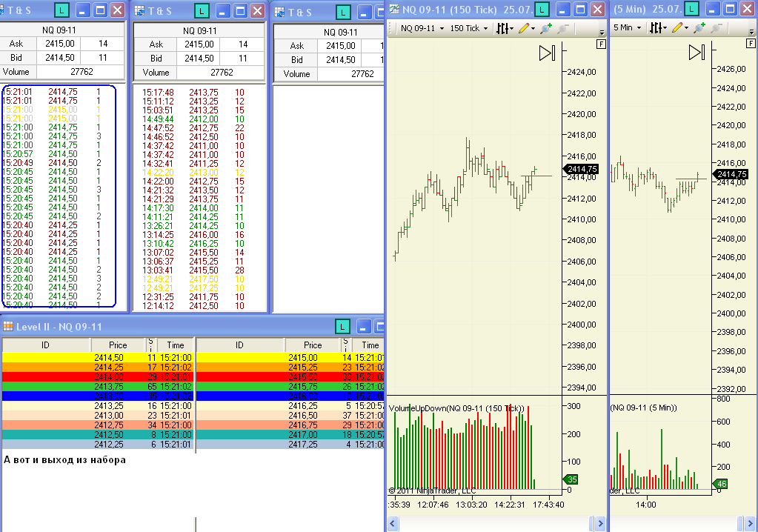This screenshot has width=758, height=532.
Task: Click the 2424,00 price label on 150 Tick chart axis
Action: click(582, 72)
